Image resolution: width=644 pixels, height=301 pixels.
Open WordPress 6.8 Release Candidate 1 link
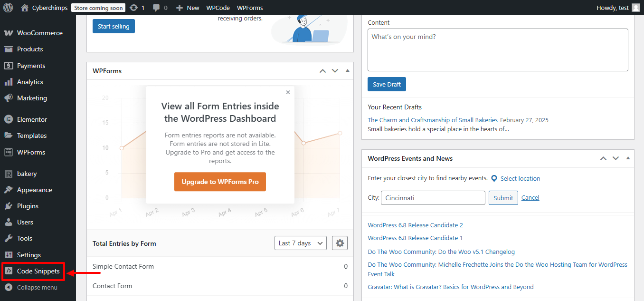click(415, 238)
